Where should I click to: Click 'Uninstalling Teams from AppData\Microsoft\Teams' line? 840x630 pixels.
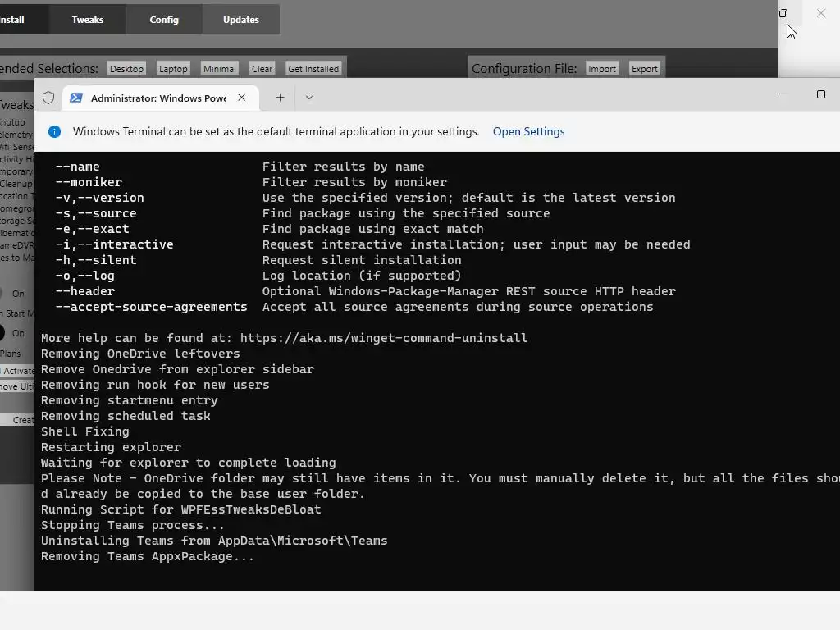(214, 541)
